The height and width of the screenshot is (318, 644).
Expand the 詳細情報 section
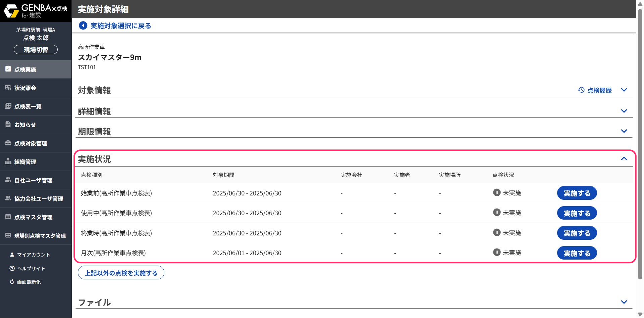click(x=624, y=111)
